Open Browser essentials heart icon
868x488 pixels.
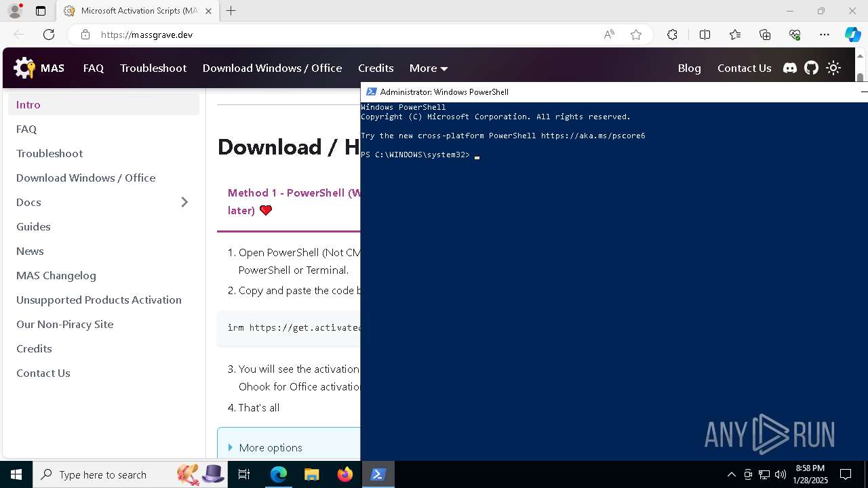point(795,35)
